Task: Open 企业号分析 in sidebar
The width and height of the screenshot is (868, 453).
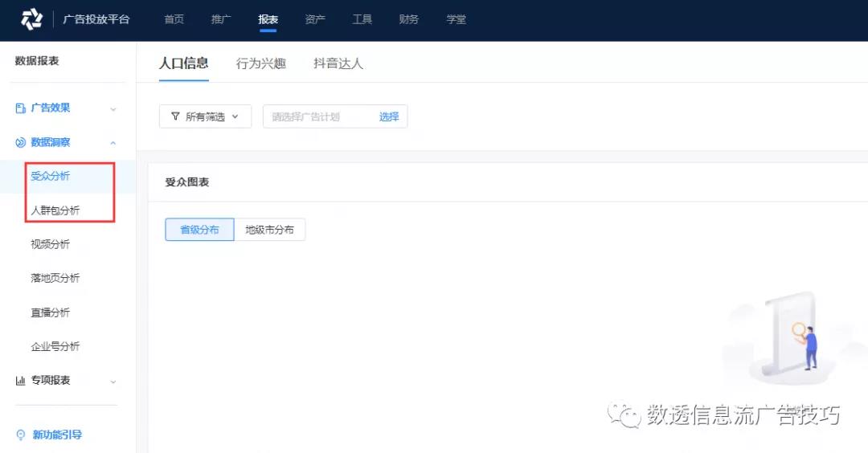Action: coord(55,346)
